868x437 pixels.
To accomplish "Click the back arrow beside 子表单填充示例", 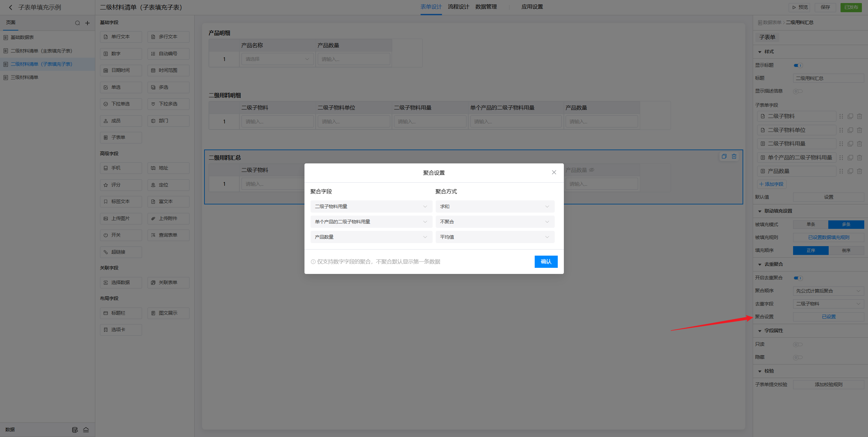I will pos(11,7).
